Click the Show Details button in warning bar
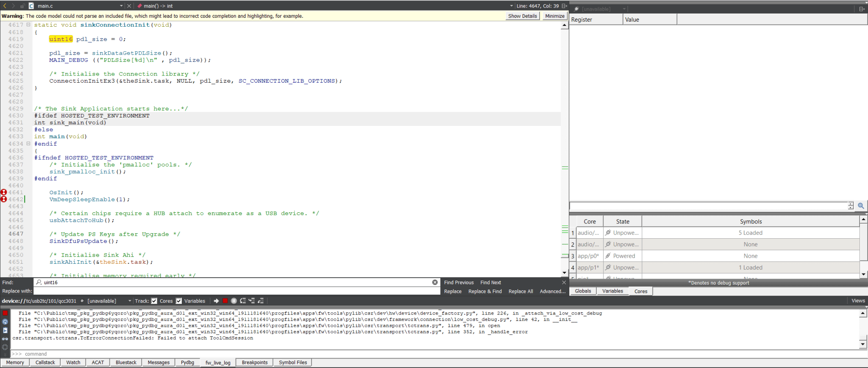This screenshot has height=368, width=868. coord(523,16)
